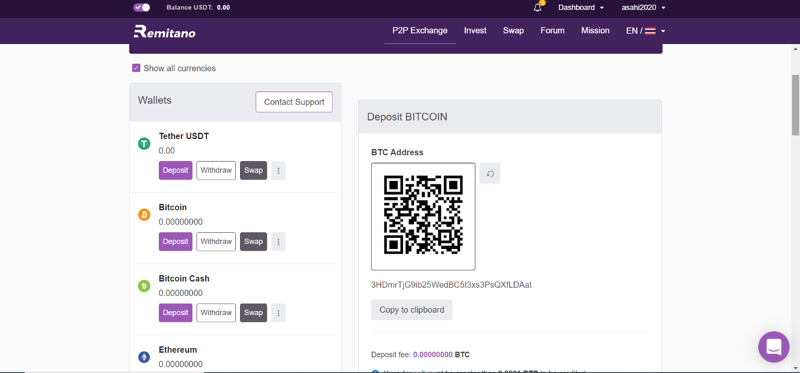Open more options for Tether USDT
The width and height of the screenshot is (800, 373).
[279, 170]
